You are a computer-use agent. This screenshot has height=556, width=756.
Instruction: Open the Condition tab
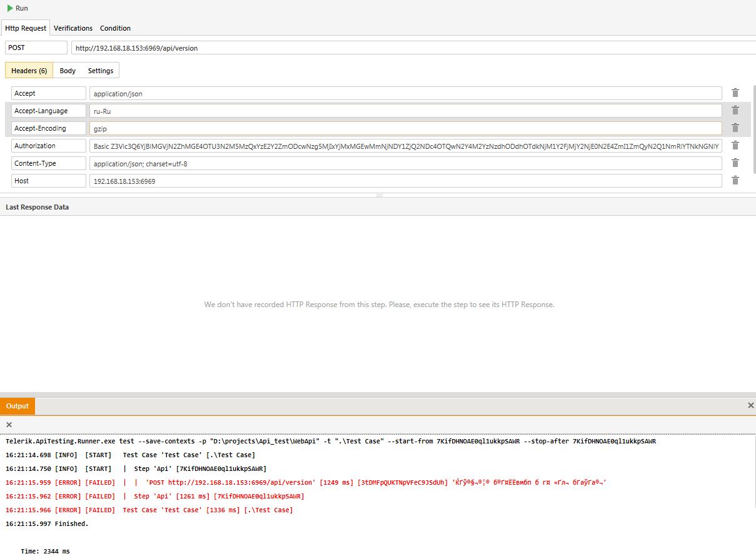tap(115, 28)
